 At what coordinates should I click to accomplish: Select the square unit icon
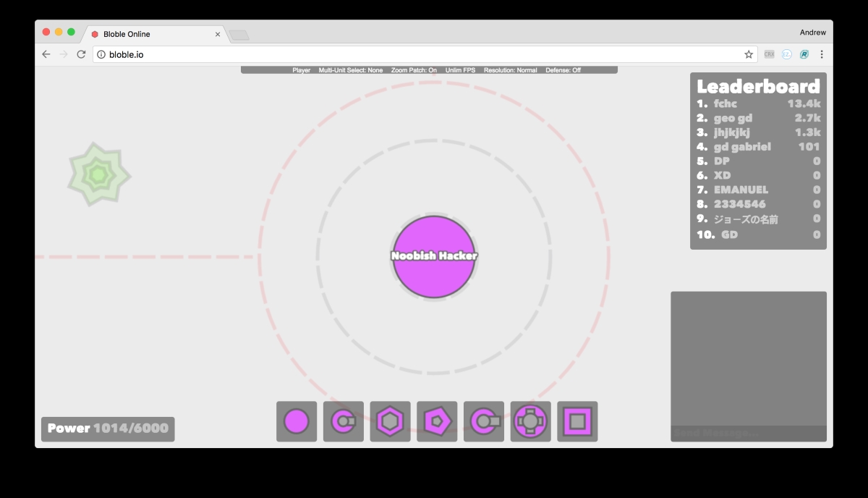coord(577,421)
